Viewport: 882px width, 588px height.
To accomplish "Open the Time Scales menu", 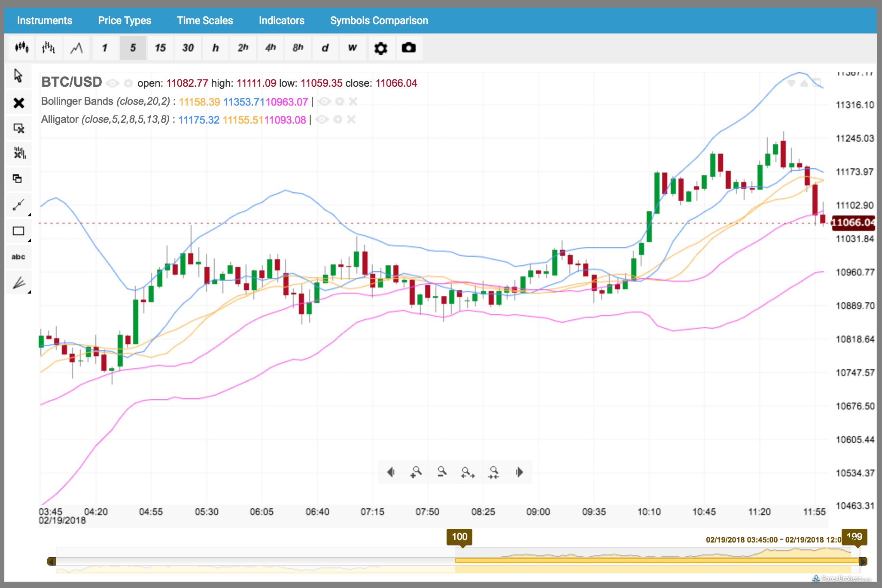I will point(205,21).
